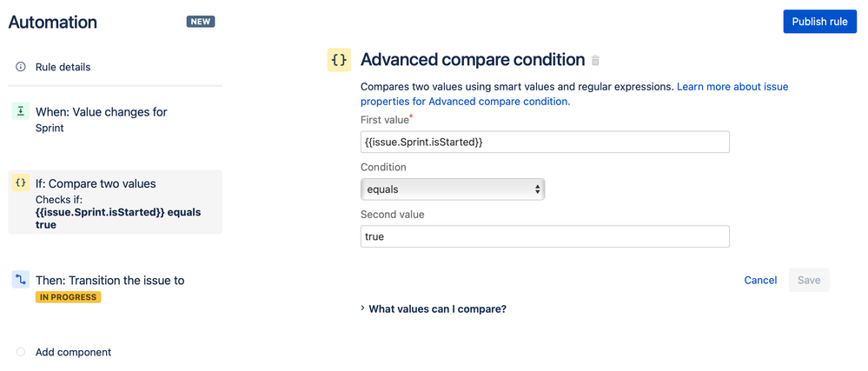The image size is (868, 371).
Task: Click the blue transition action icon
Action: pos(21,281)
